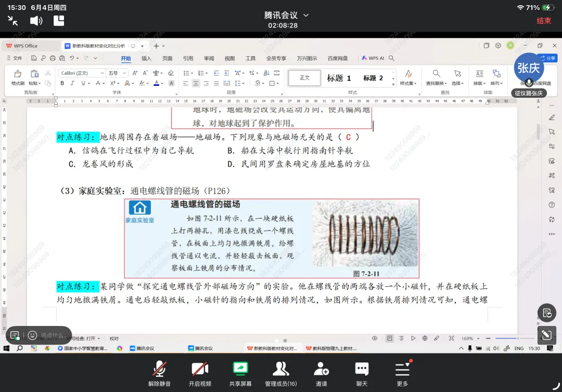The image size is (562, 392).
Task: Open the 聊天 chat panel
Action: (x=362, y=374)
